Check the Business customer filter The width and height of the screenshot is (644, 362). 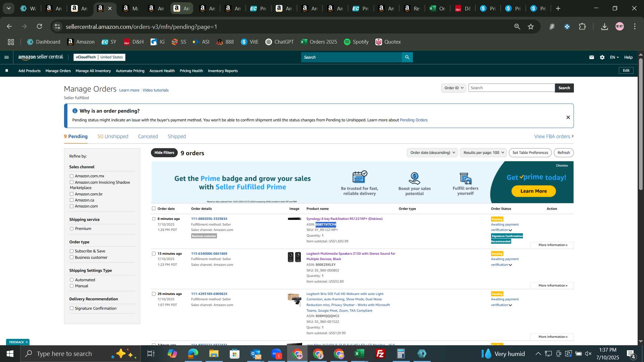tap(71, 257)
